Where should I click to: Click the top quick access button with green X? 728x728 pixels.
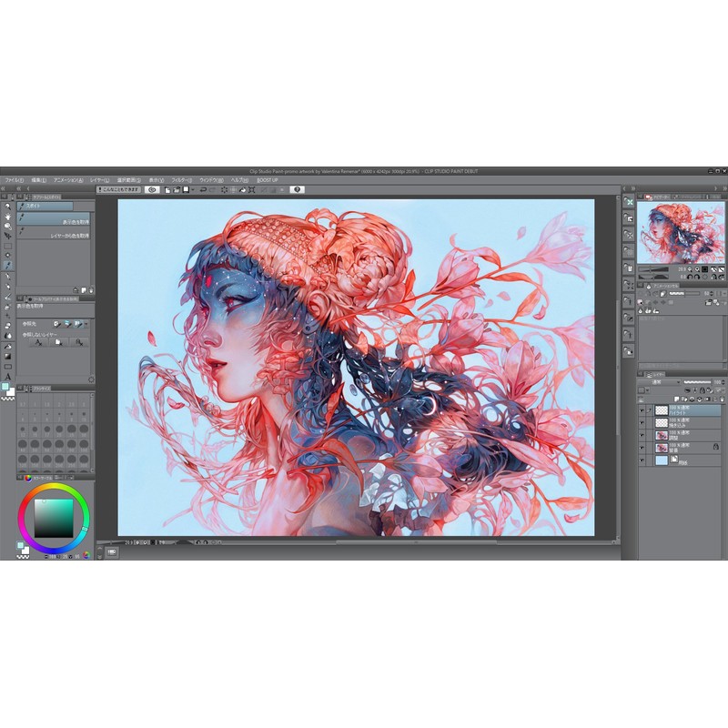point(628,201)
